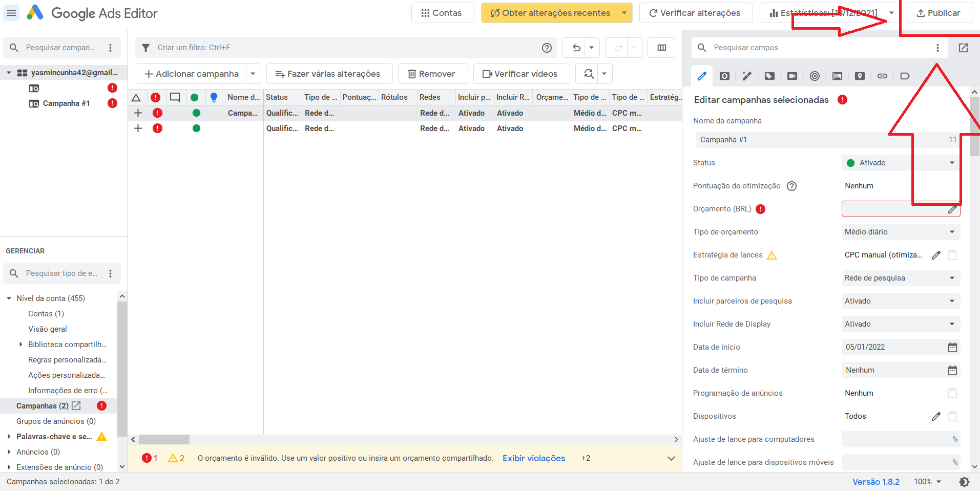Edit Estratégia de lances pencil icon
This screenshot has height=494, width=980.
pos(935,255)
